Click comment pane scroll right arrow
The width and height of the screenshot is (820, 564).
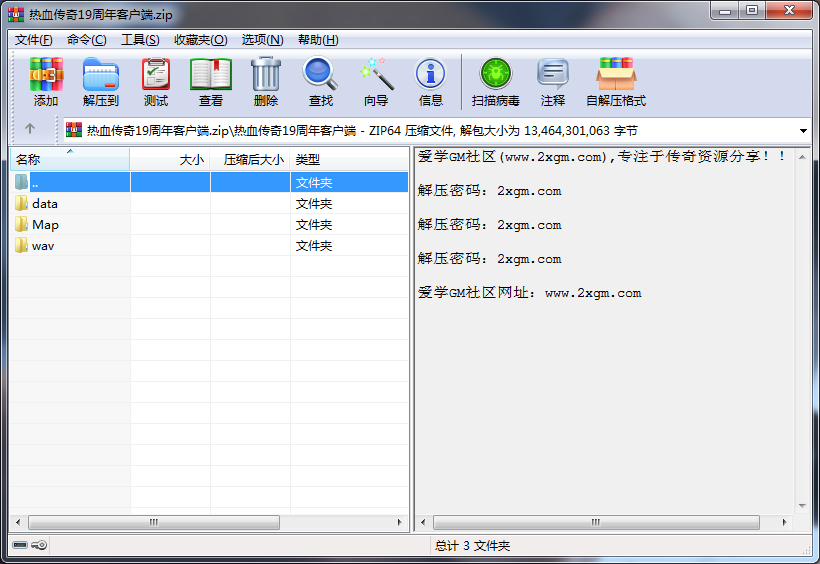point(784,522)
